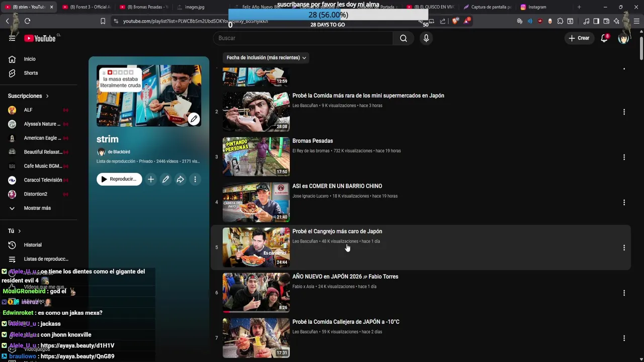Toggle the browser sidebar panel
The height and width of the screenshot is (362, 644).
[x=596, y=21]
